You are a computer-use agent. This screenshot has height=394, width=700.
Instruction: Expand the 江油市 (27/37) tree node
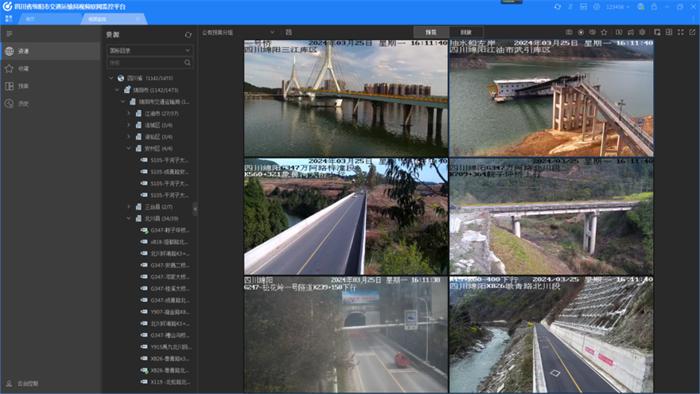pyautogui.click(x=129, y=113)
